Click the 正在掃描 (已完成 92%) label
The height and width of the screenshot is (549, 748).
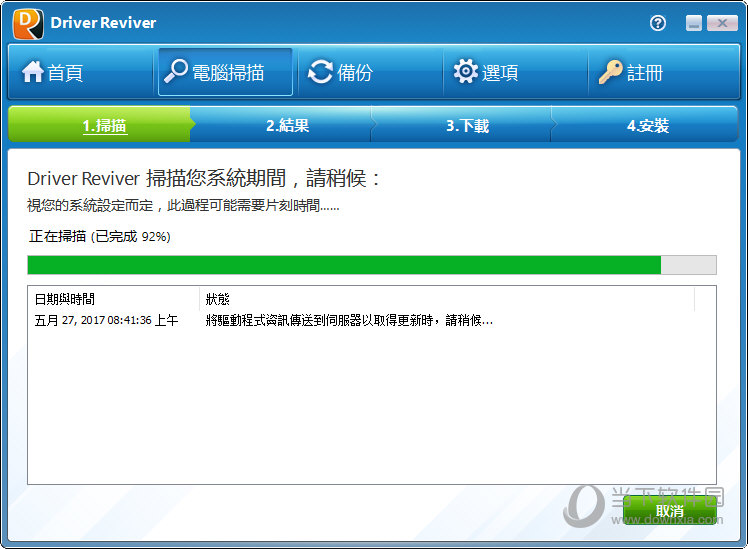click(100, 236)
